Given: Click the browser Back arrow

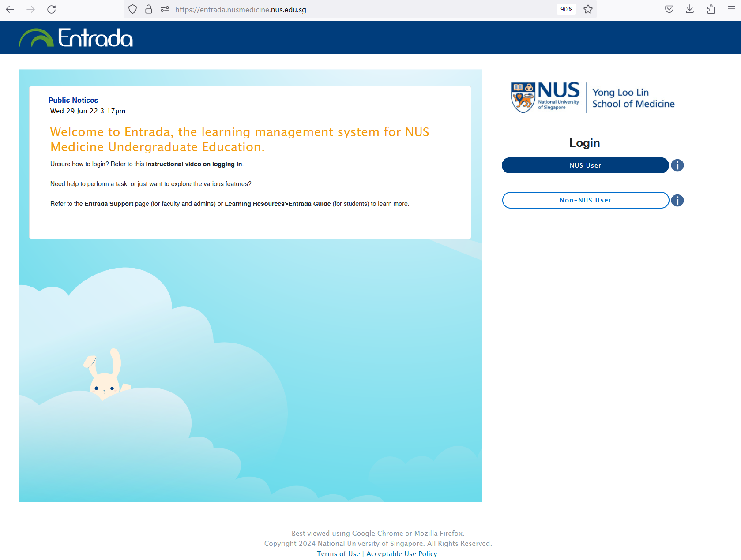Looking at the screenshot, I should (10, 9).
